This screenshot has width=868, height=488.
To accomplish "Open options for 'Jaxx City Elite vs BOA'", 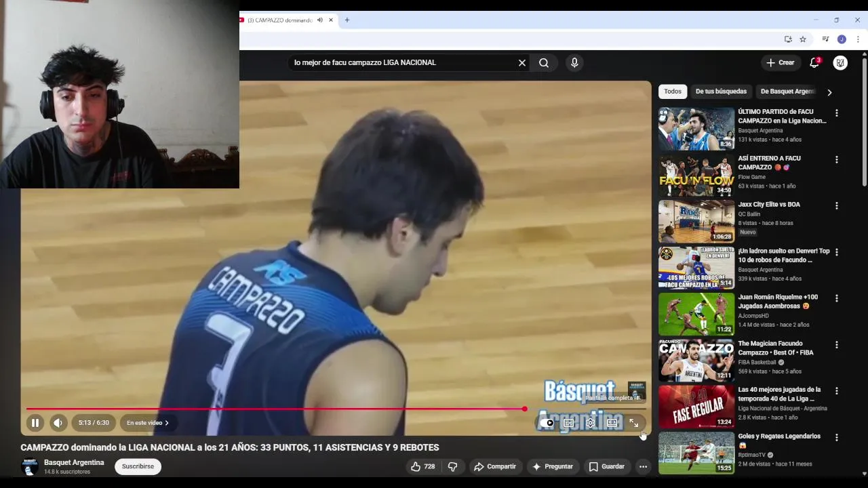I will (x=836, y=205).
